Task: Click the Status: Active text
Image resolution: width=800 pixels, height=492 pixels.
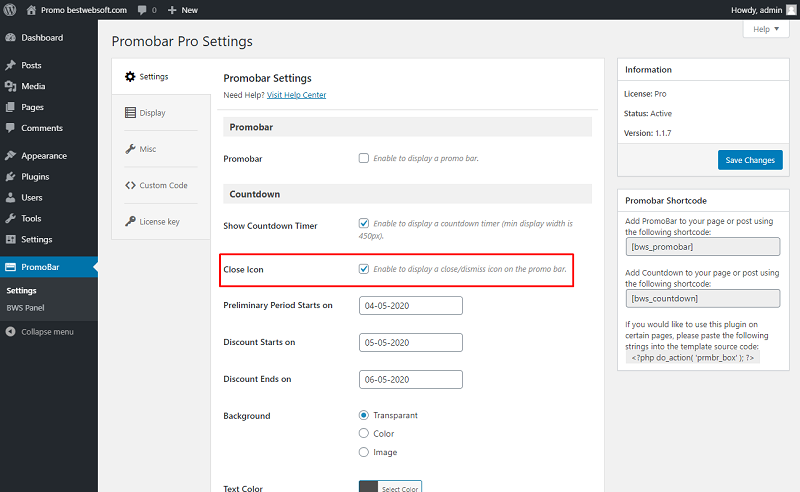Action: point(647,113)
